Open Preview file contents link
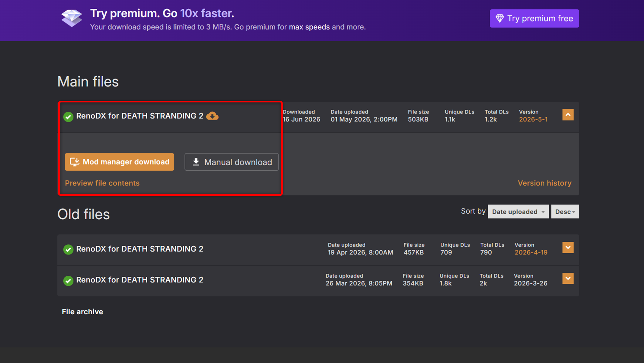The image size is (644, 363). click(102, 183)
